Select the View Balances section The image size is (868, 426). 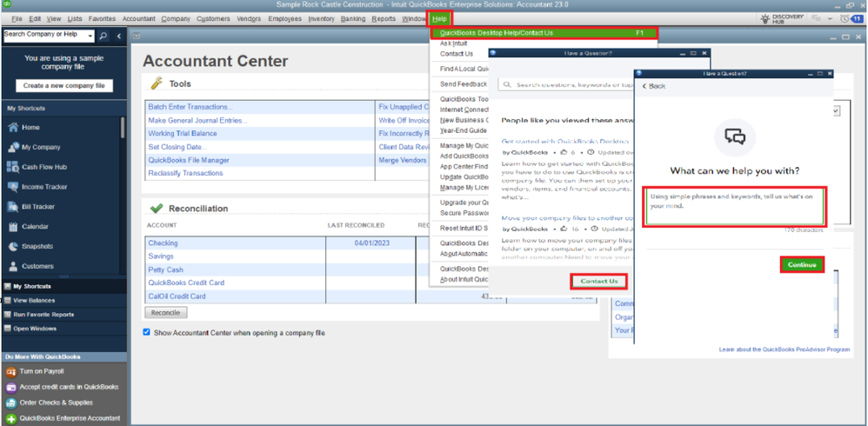pyautogui.click(x=63, y=301)
